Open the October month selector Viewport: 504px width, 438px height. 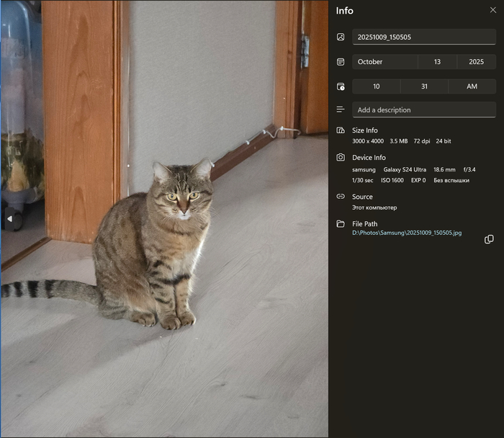(x=384, y=62)
